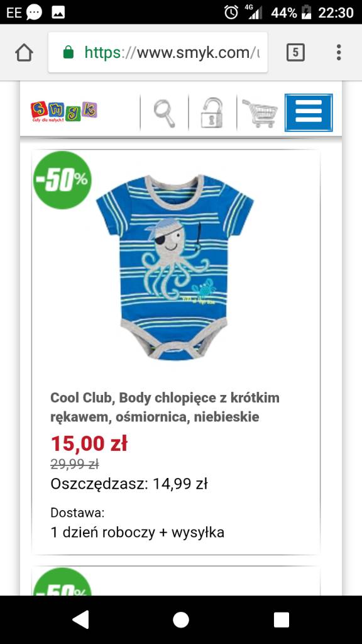Open the search magnifier icon
This screenshot has height=644, width=362.
[x=165, y=113]
